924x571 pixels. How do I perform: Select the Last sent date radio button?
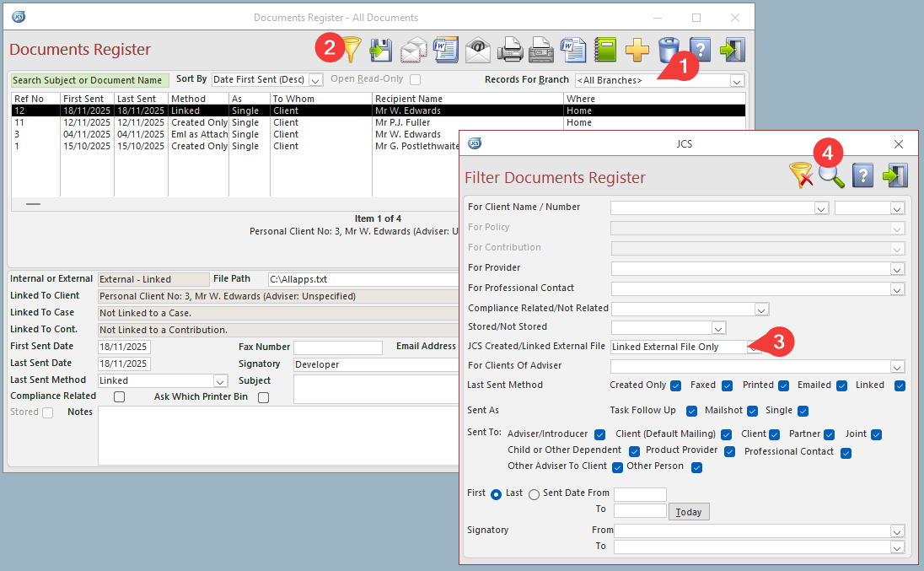tap(534, 494)
